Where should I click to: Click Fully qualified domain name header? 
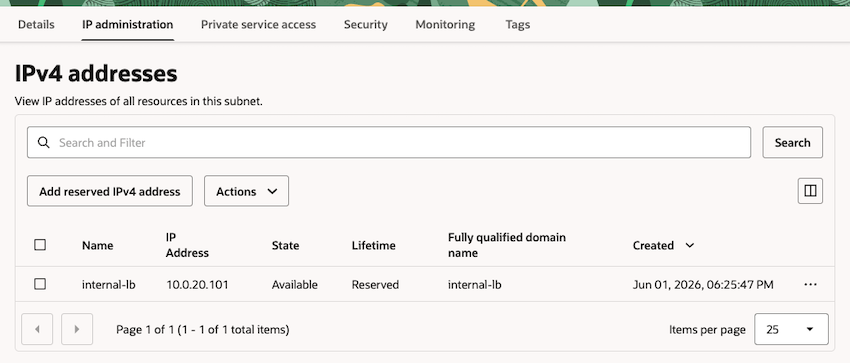(x=506, y=245)
